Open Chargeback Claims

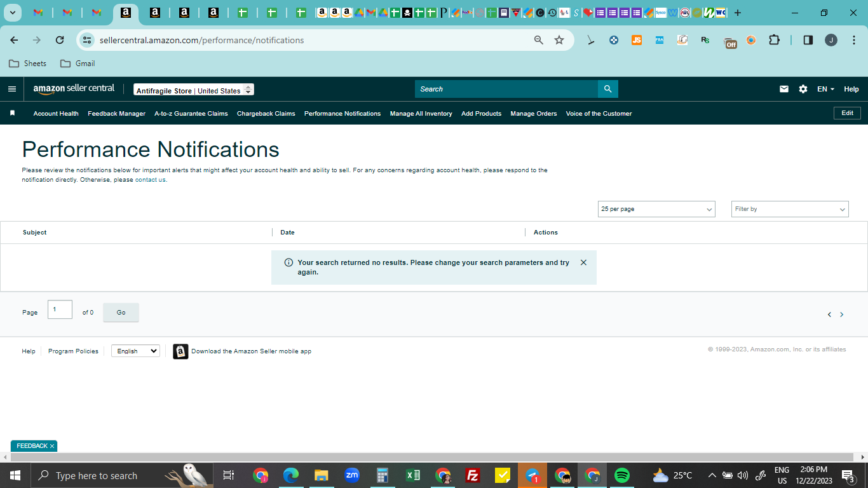[266, 114]
